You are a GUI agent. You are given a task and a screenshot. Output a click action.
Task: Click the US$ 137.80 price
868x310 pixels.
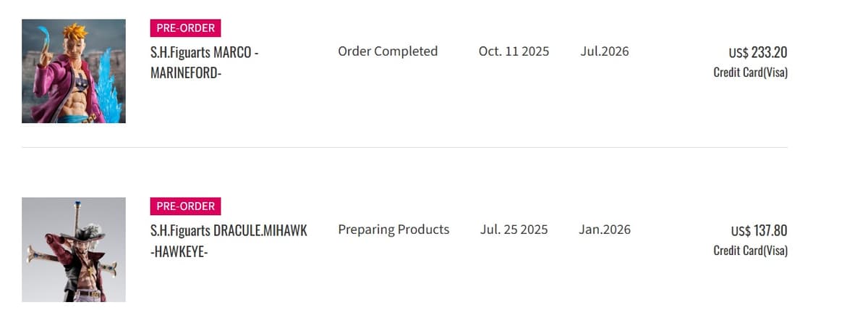(758, 231)
